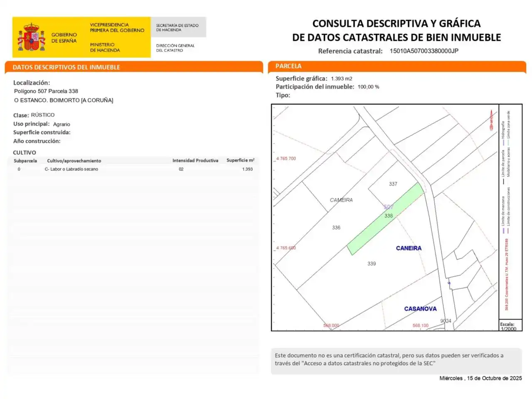Click 'Hidrografía' legend entry
The image size is (532, 399).
[x=503, y=133]
